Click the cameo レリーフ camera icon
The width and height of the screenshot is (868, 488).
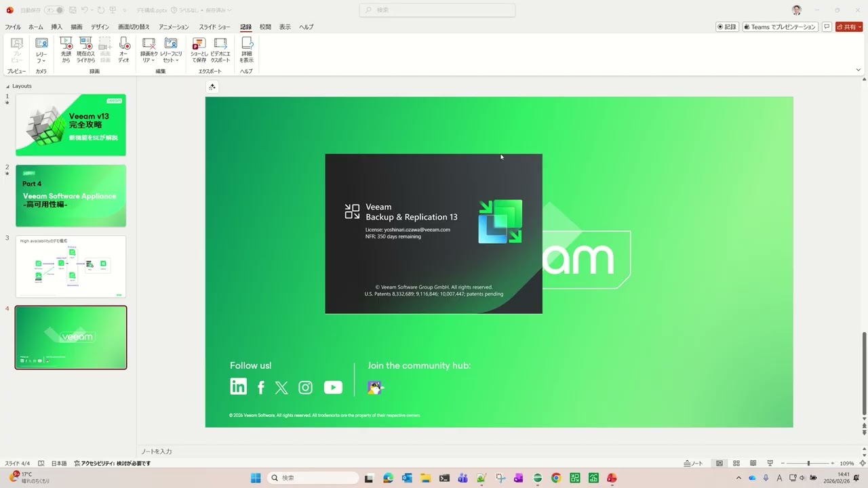click(x=41, y=45)
